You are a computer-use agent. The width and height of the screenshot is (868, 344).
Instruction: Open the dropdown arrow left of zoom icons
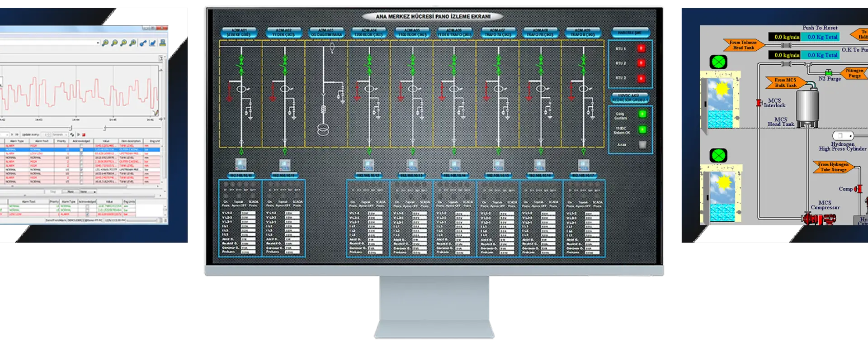(x=98, y=43)
